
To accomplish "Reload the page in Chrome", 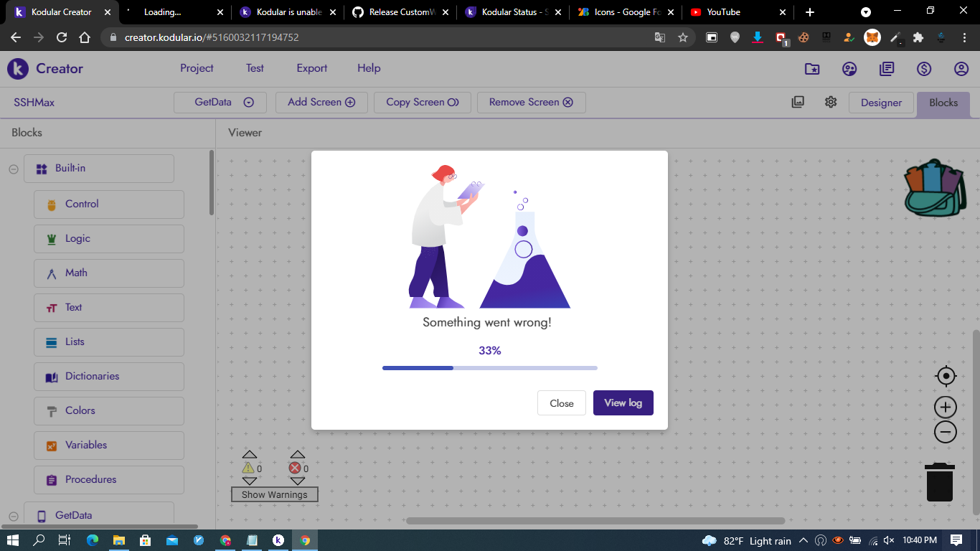I will pyautogui.click(x=62, y=37).
